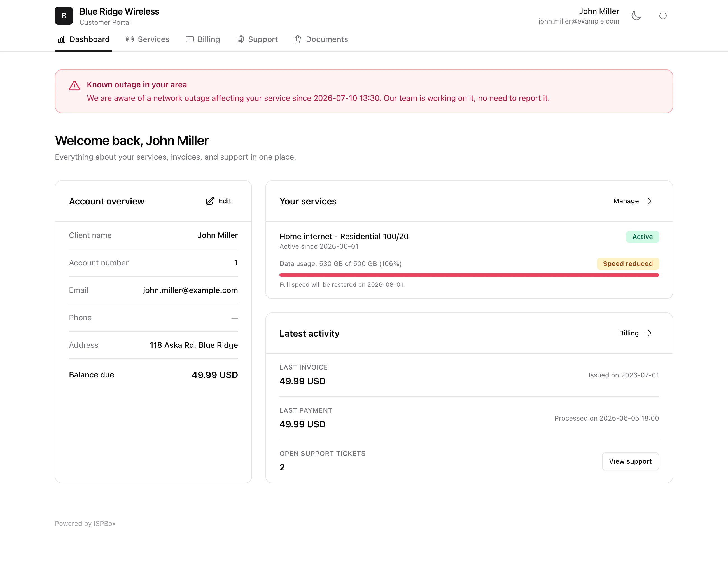Click address 118 Aska Rd, Blue Ridge
Viewport: 728px width, 588px height.
194,345
